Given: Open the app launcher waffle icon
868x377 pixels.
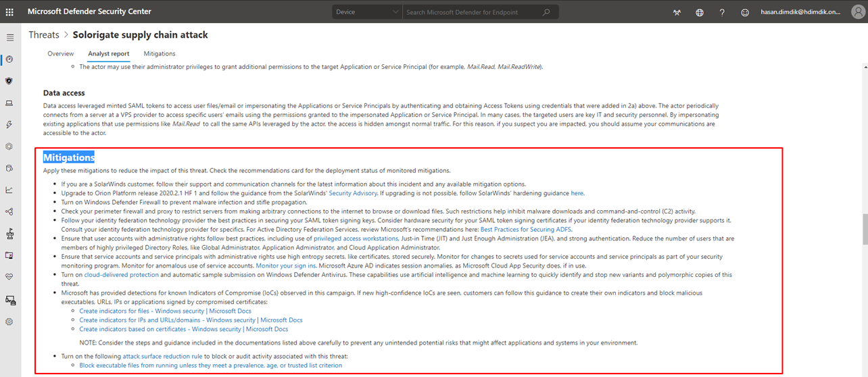Looking at the screenshot, I should 9,11.
